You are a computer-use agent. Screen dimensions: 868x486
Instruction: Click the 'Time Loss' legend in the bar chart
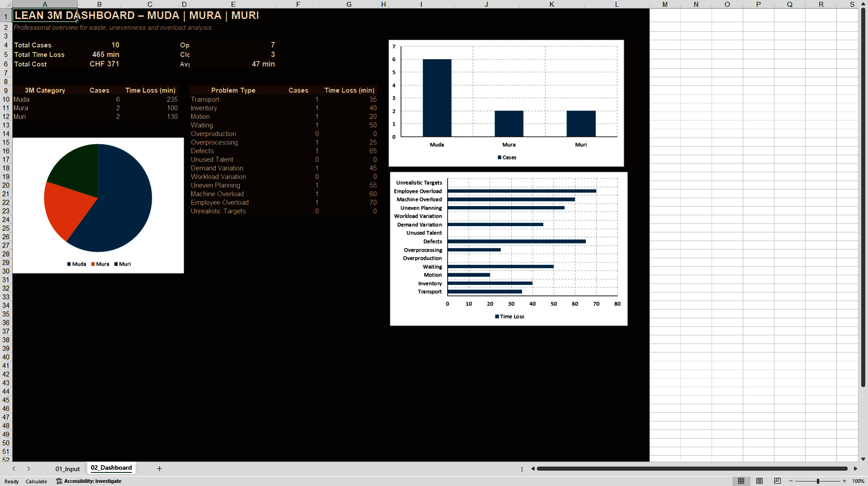pos(509,317)
